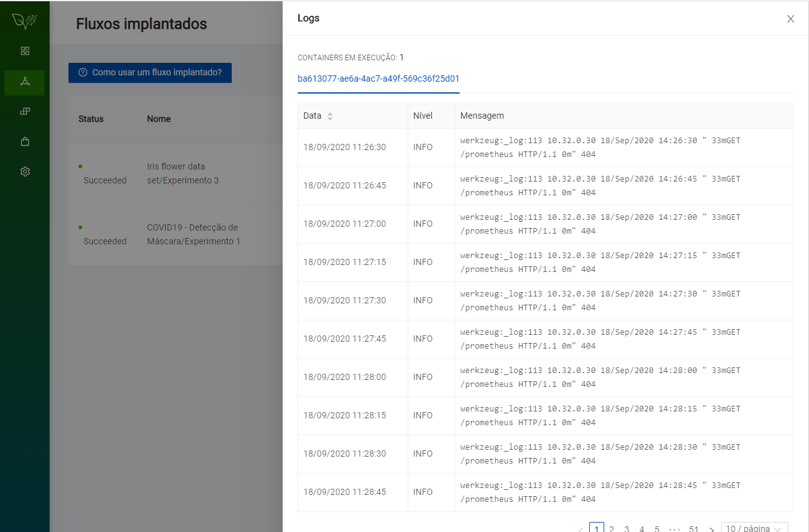
Task: Click the previous page arrow
Action: click(x=580, y=529)
